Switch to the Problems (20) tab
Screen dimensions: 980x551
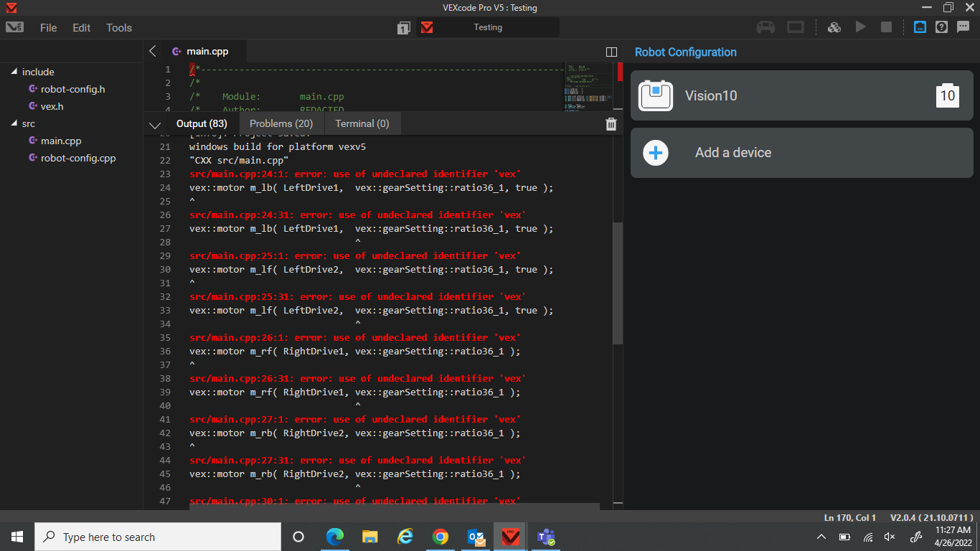coord(281,123)
